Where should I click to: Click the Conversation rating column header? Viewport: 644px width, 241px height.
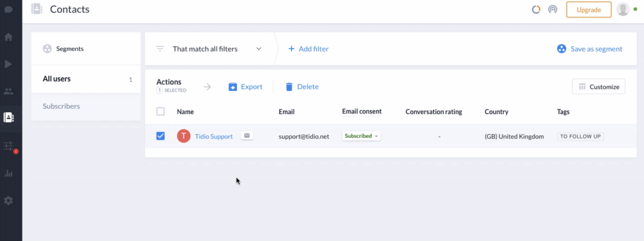433,112
